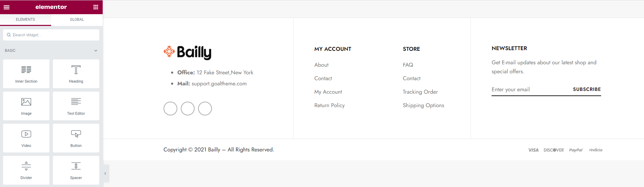Click the first circular social icon

point(170,109)
